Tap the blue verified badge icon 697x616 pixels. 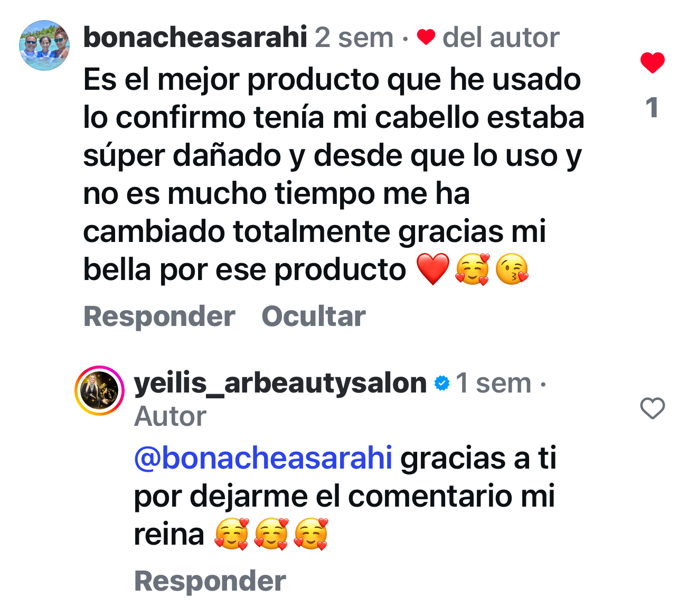(441, 383)
